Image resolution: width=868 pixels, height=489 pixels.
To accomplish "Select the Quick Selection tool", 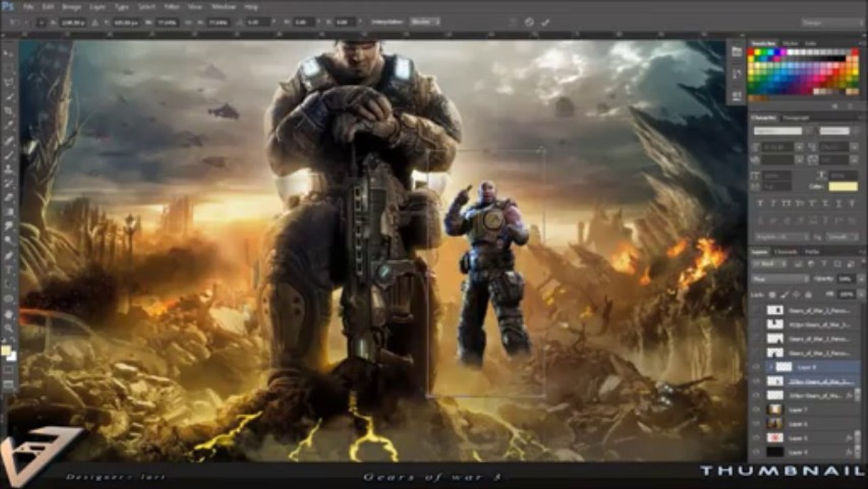I will pos(10,96).
